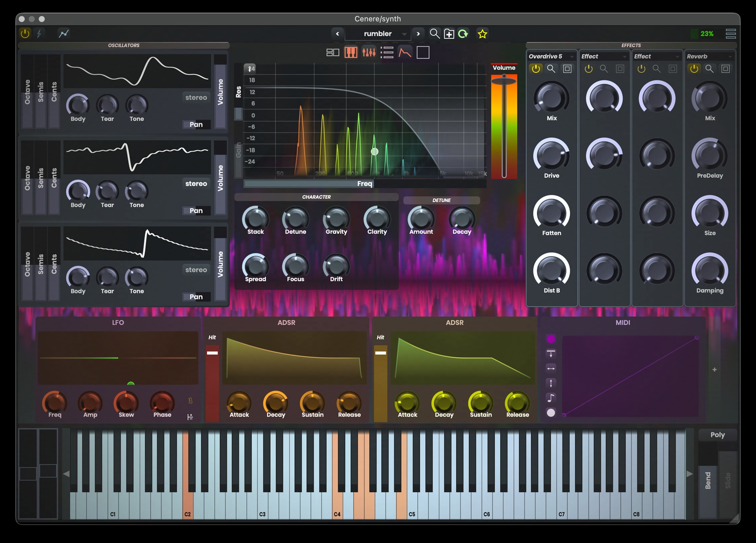The width and height of the screenshot is (756, 543).
Task: Click the white circle in MIDI panel
Action: [551, 412]
